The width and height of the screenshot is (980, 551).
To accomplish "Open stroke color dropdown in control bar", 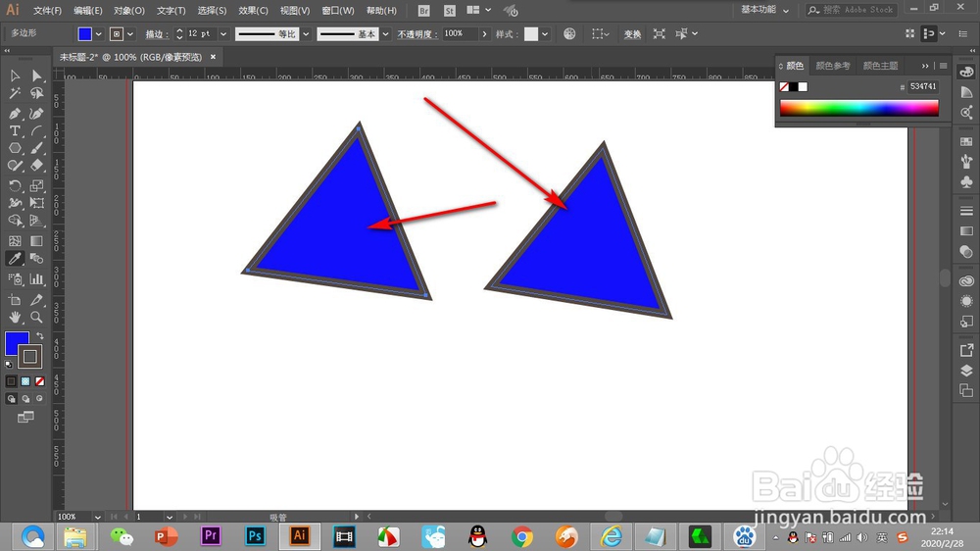I will pos(130,33).
